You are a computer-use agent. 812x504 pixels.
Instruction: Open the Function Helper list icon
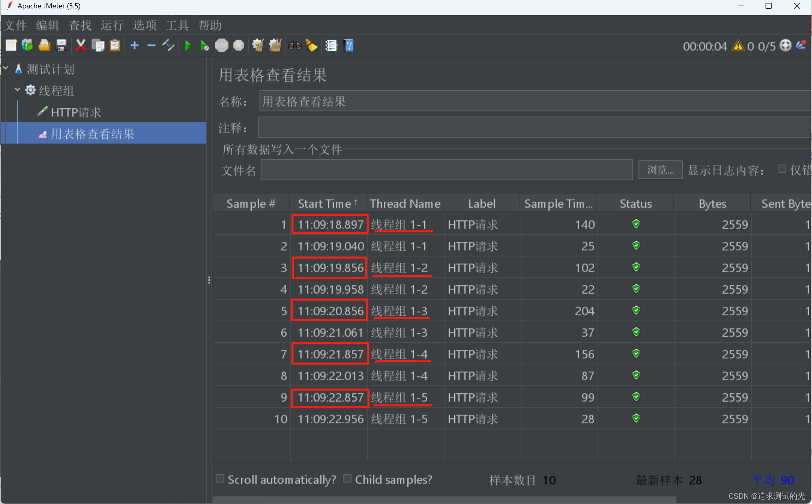[x=331, y=46]
